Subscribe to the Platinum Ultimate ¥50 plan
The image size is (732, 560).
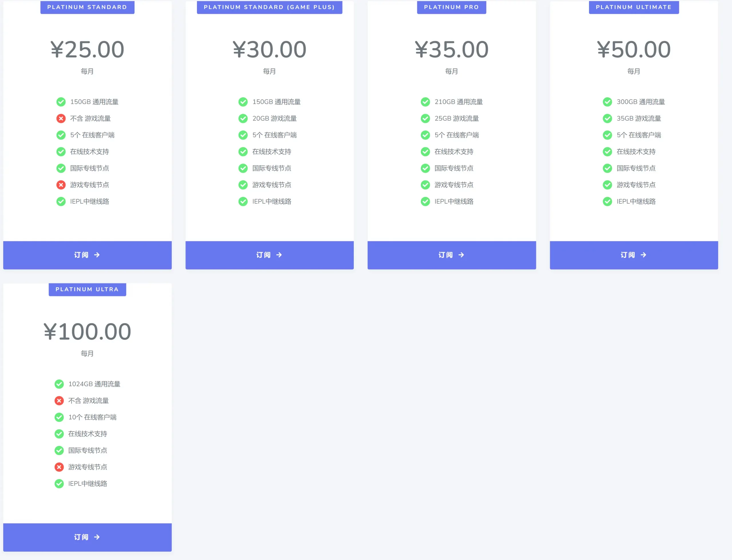pyautogui.click(x=634, y=255)
